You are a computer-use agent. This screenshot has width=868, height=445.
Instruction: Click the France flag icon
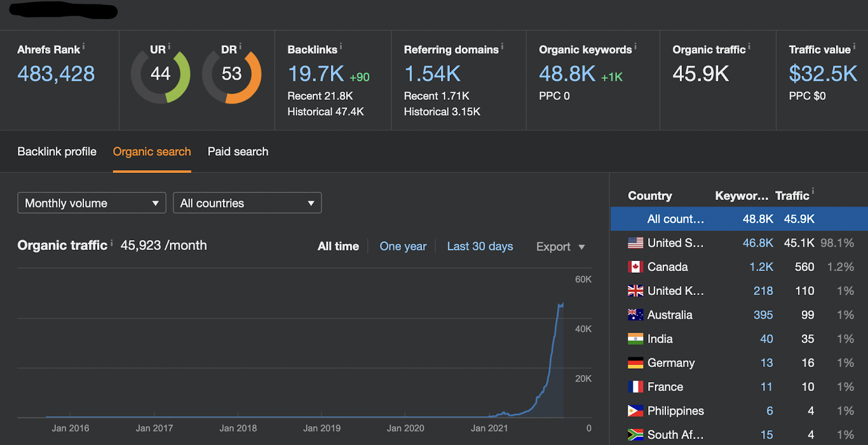(x=635, y=386)
